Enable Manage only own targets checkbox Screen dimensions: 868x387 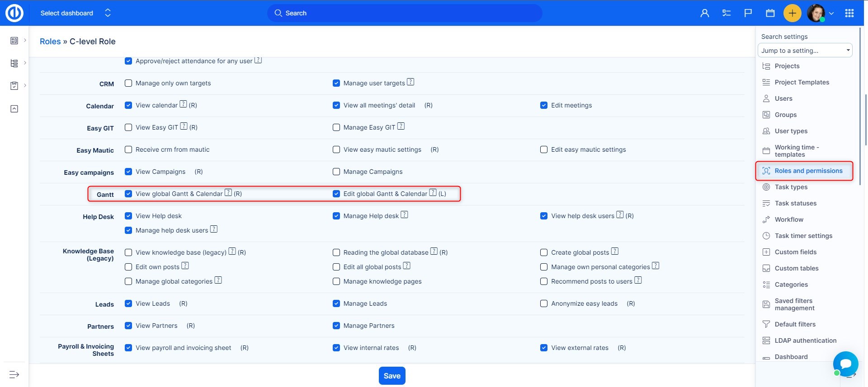[128, 83]
